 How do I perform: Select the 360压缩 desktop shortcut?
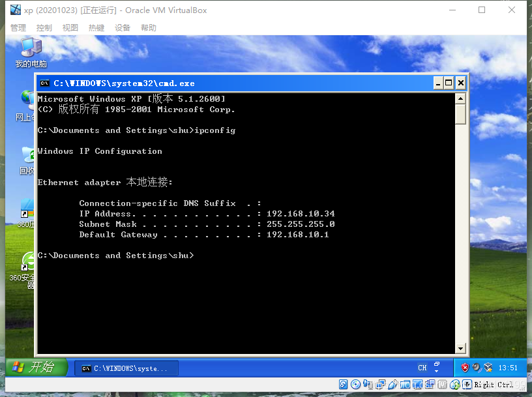click(27, 214)
